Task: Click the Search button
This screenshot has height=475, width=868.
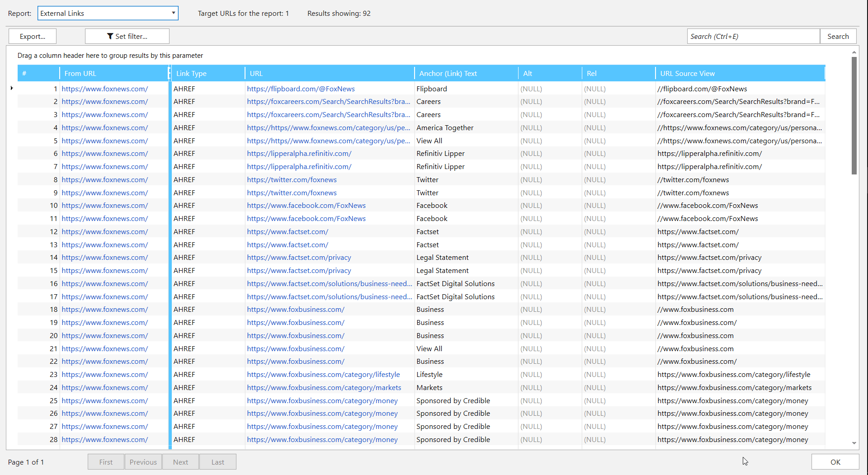Action: 838,36
